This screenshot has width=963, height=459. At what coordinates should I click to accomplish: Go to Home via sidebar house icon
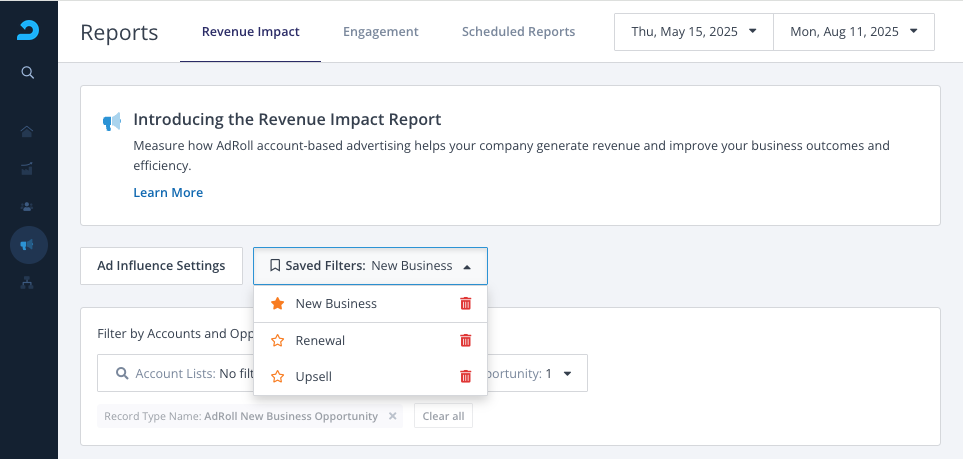coord(28,131)
